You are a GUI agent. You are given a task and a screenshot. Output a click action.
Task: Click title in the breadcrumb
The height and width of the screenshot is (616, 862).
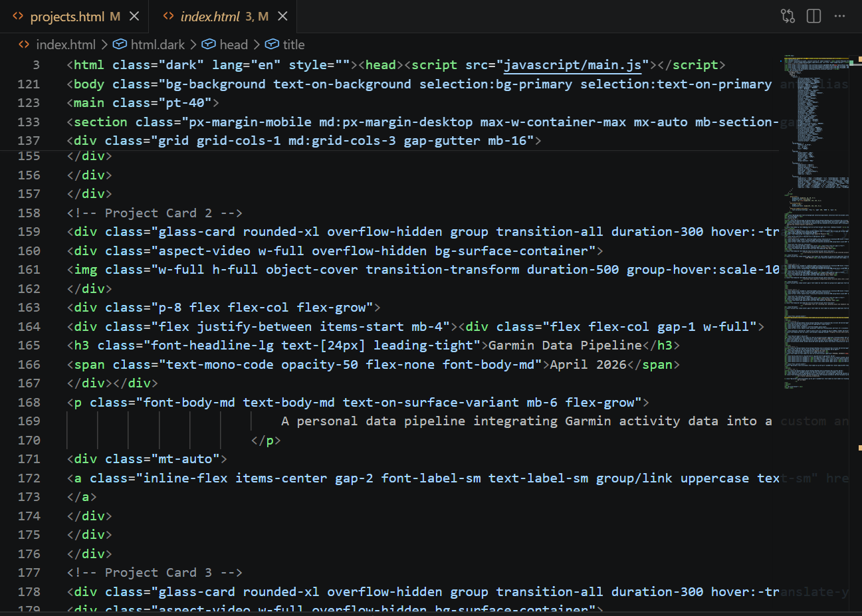click(294, 45)
